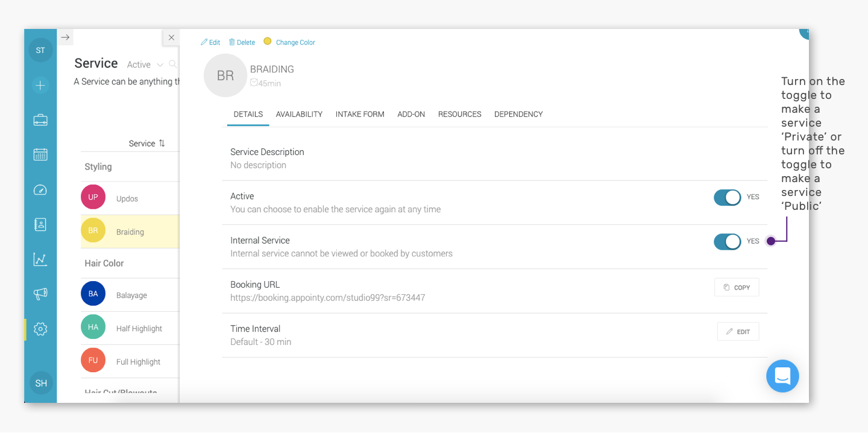Click the yellow Change Color swatch
This screenshot has height=433, width=868.
[x=268, y=42]
